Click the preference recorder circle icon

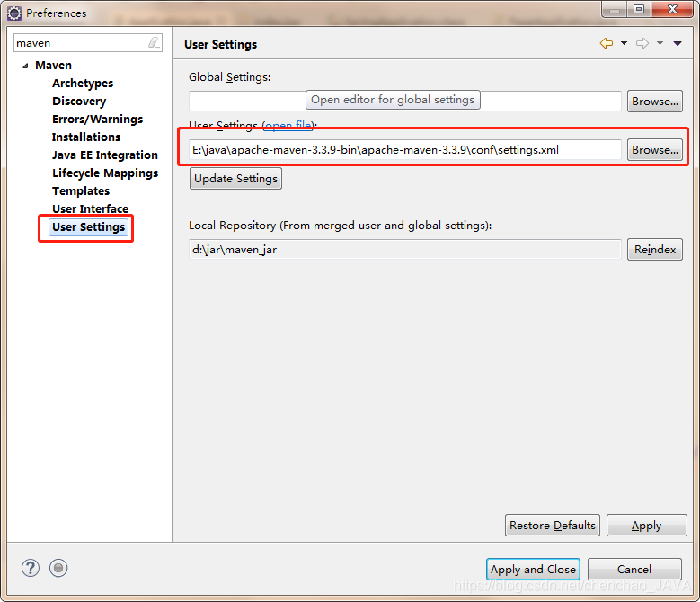58,568
